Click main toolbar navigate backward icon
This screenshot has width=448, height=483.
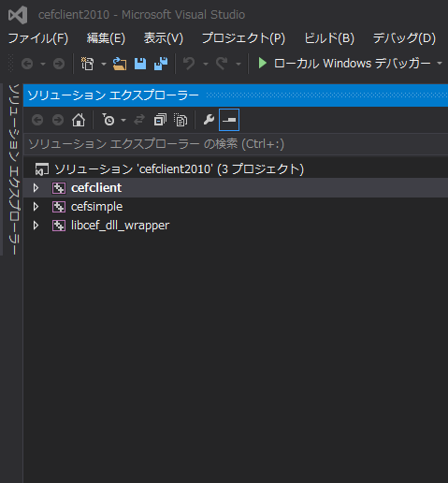27,64
